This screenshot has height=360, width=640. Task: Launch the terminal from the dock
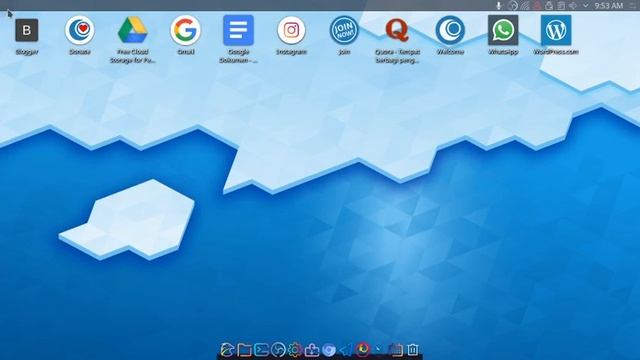pos(261,350)
